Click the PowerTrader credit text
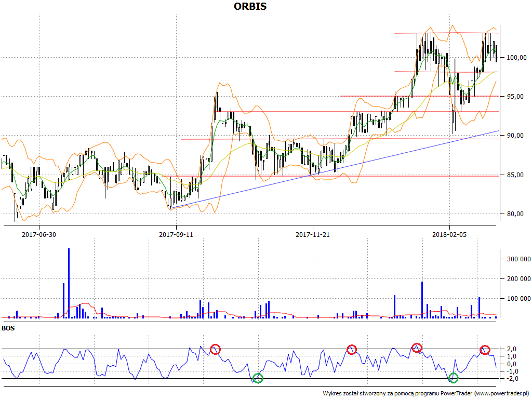This screenshot has height=399, width=532. coord(427,394)
